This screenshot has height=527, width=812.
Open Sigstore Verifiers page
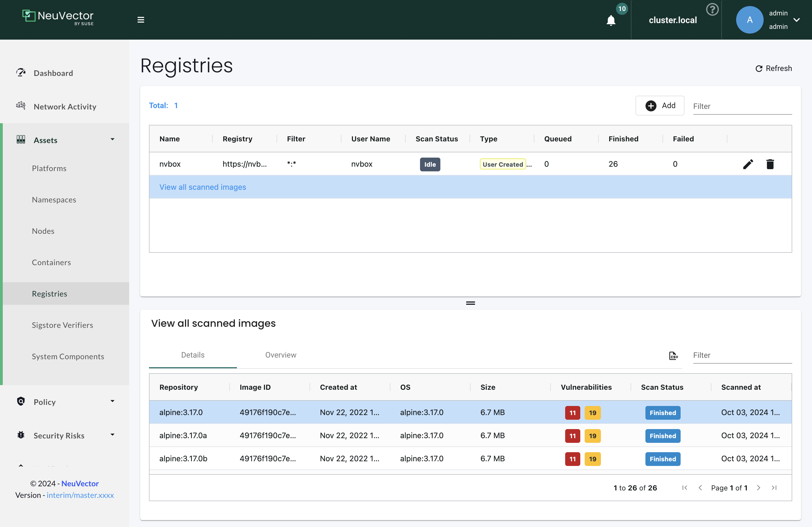click(62, 325)
